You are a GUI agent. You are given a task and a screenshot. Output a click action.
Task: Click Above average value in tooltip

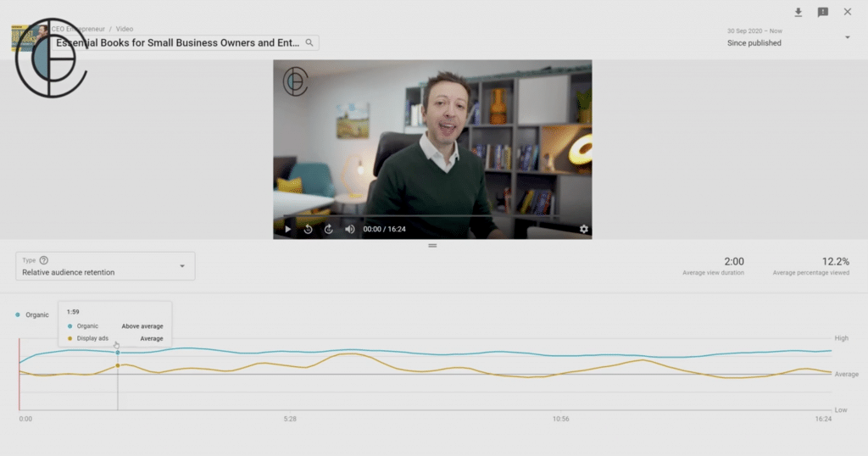point(142,326)
